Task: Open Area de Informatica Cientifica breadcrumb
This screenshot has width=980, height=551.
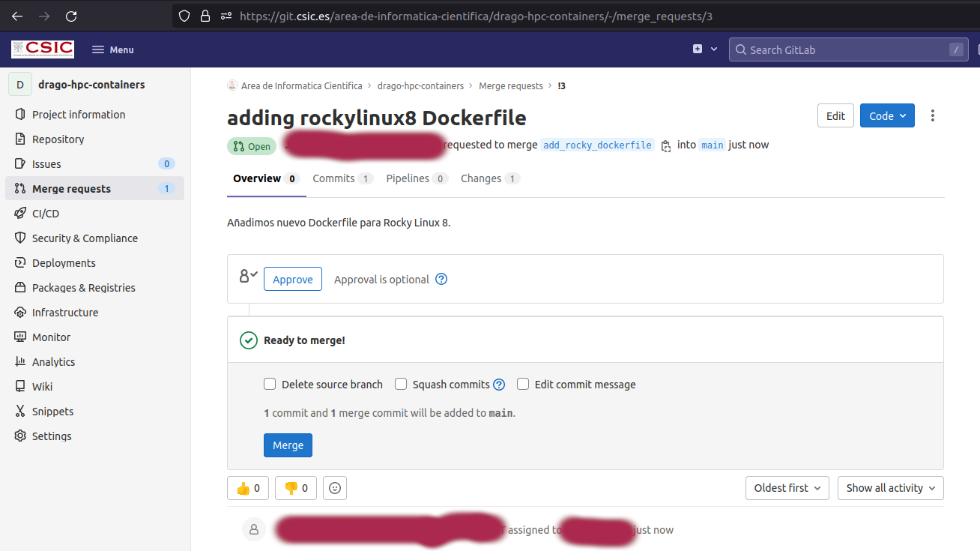Action: [301, 86]
